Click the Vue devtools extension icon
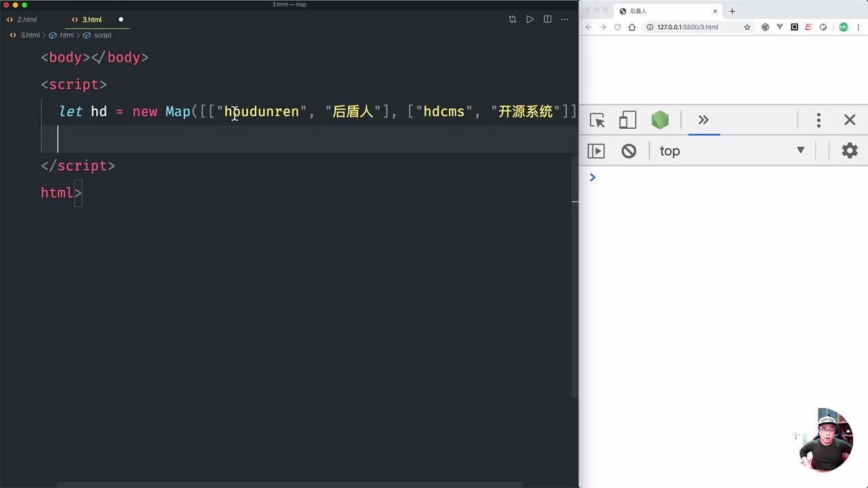 (x=780, y=27)
